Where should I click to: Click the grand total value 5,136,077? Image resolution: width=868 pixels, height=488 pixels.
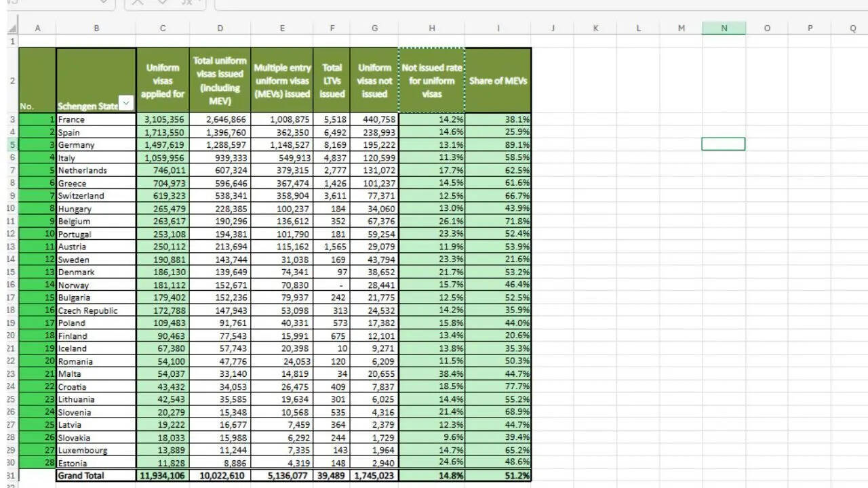pos(282,475)
